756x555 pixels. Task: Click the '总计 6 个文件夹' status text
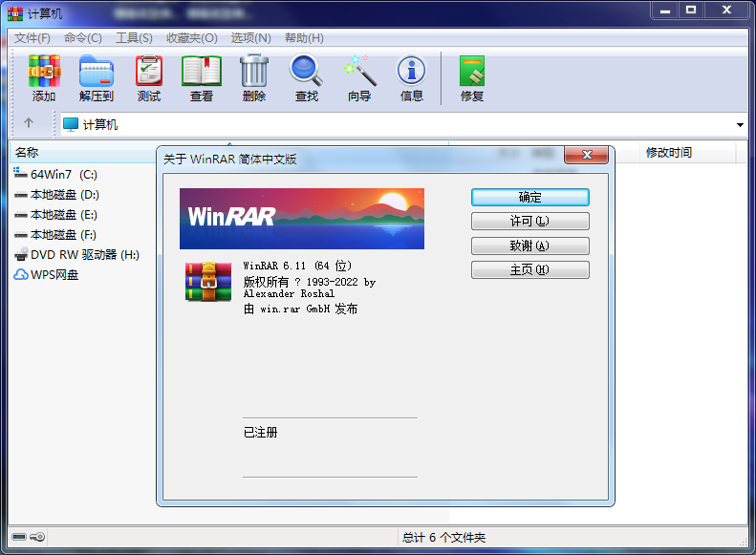444,538
